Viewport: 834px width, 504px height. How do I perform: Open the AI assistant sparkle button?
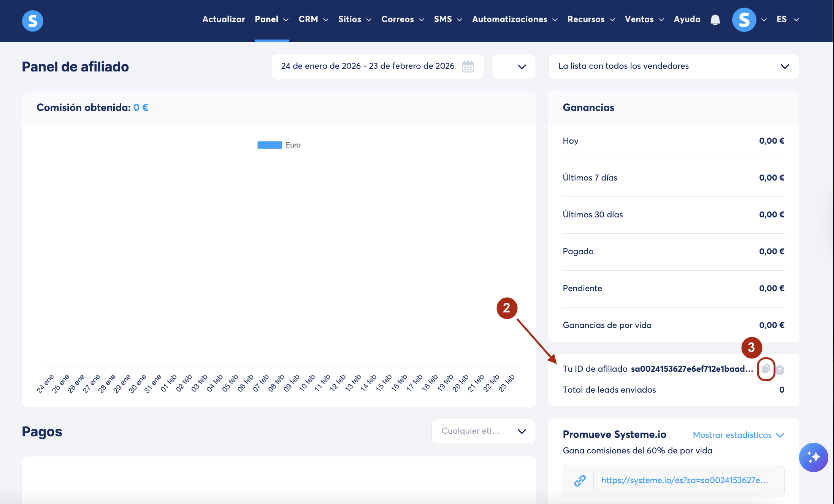click(x=813, y=457)
